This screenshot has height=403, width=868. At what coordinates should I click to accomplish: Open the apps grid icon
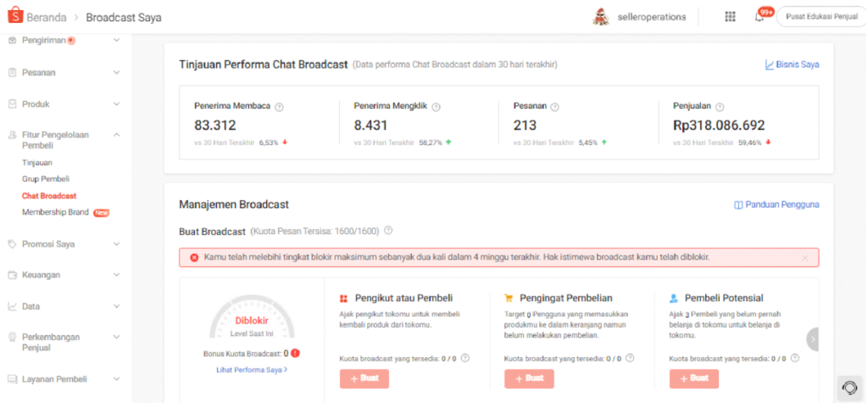(x=730, y=17)
